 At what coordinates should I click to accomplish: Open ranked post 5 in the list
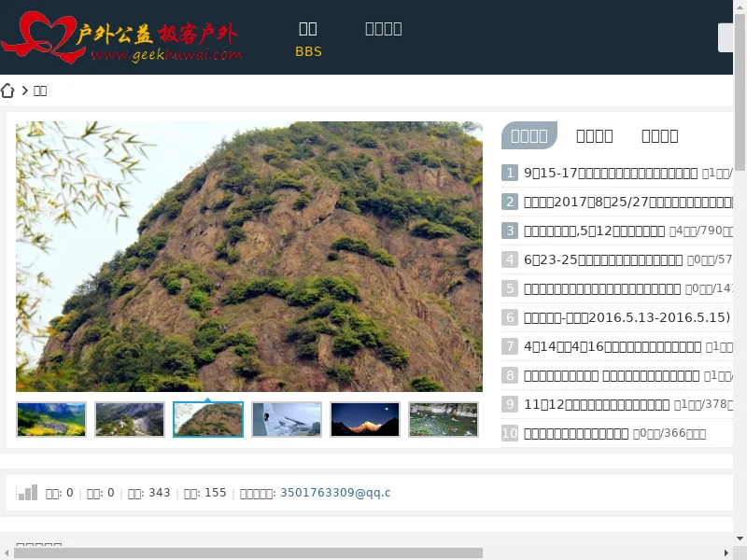602,288
